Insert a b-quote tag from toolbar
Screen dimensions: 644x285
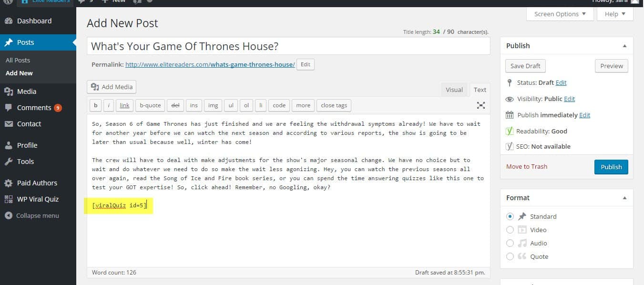[150, 105]
